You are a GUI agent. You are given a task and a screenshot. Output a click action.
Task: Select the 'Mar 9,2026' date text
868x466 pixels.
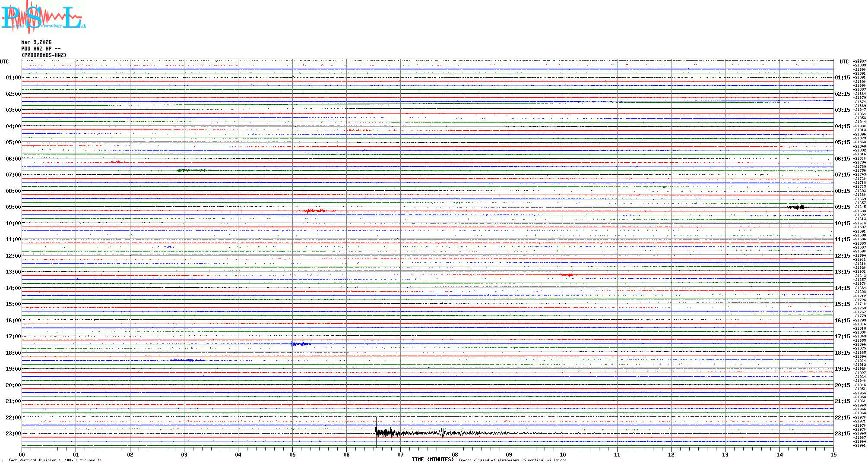click(x=36, y=42)
